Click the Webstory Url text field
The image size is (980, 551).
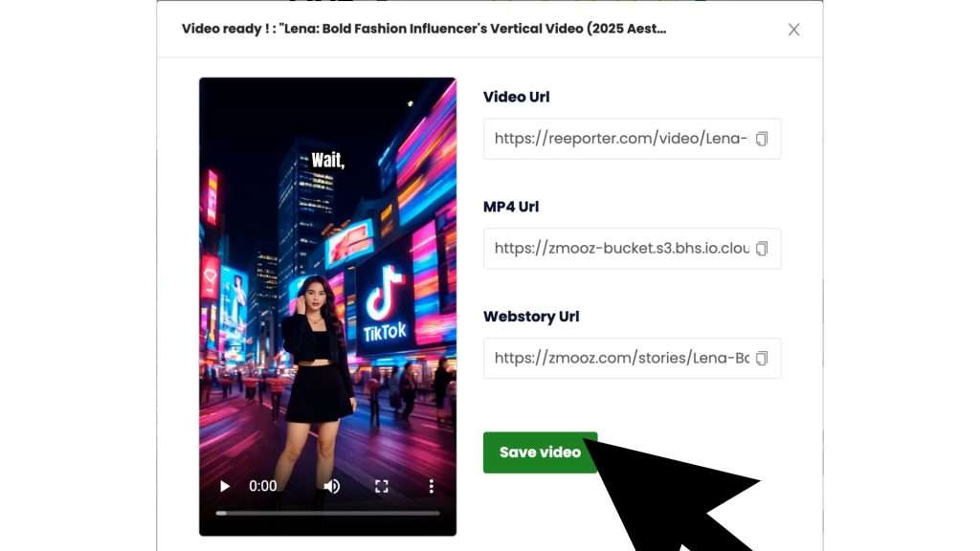point(632,359)
